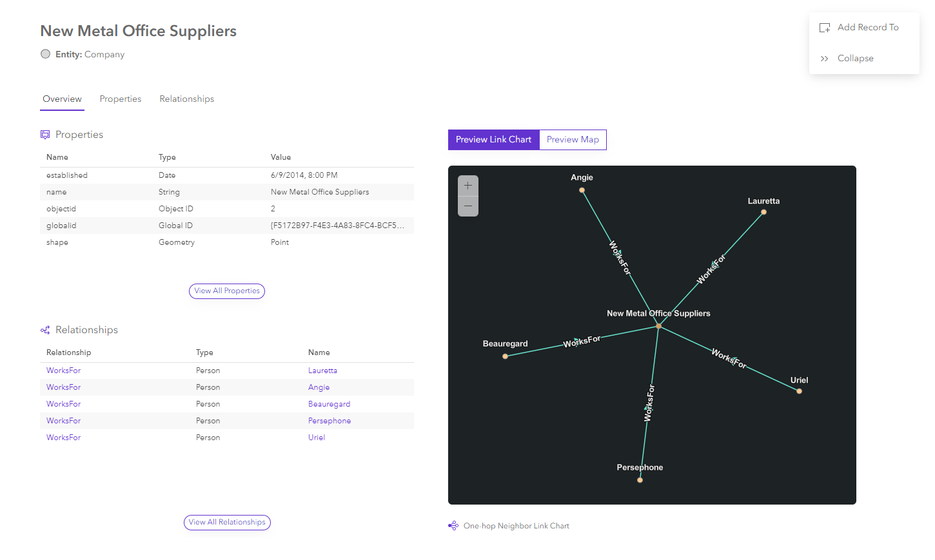This screenshot has height=560, width=935.
Task: Zoom out on the link chart
Action: [x=467, y=206]
